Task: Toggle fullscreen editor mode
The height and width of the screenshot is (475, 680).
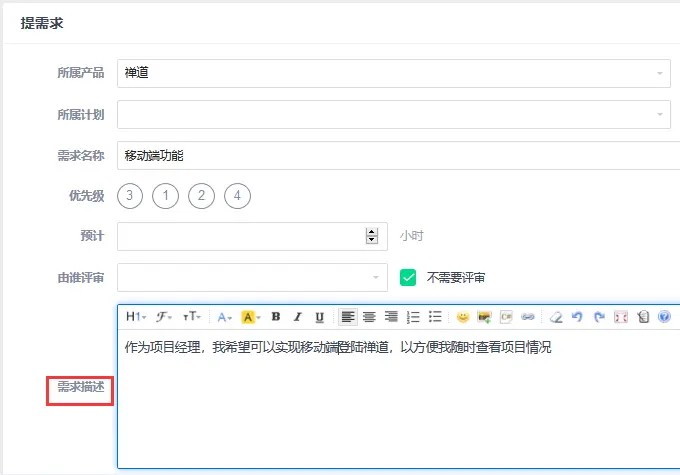Action: point(621,317)
